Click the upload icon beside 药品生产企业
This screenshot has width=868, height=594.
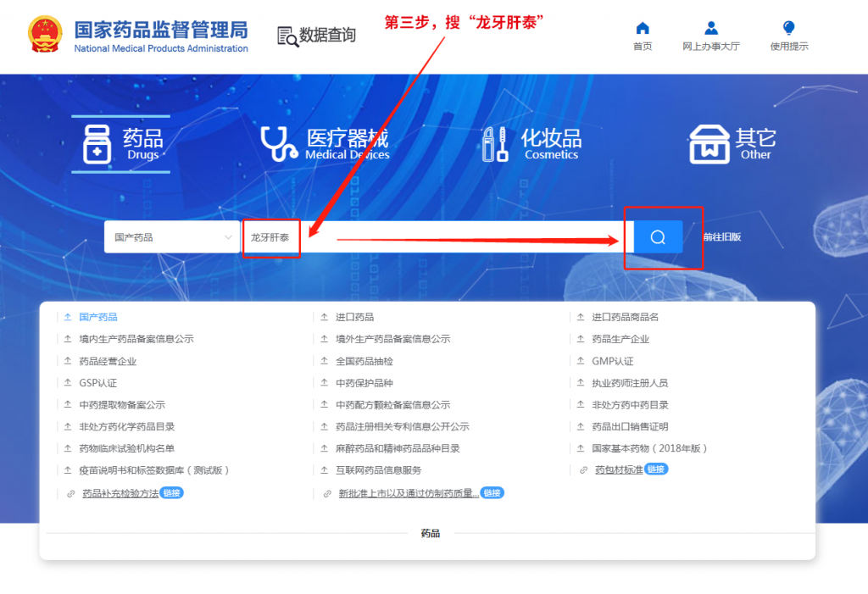click(581, 339)
